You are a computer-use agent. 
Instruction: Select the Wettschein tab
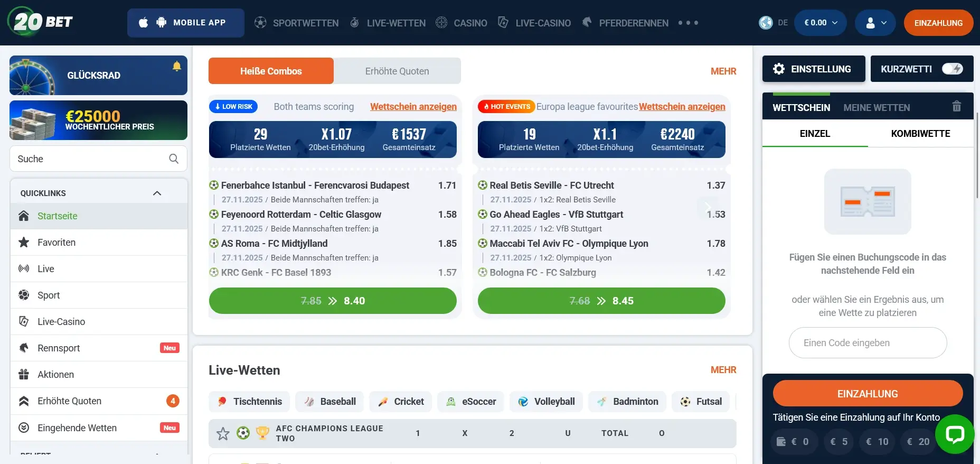pos(801,107)
